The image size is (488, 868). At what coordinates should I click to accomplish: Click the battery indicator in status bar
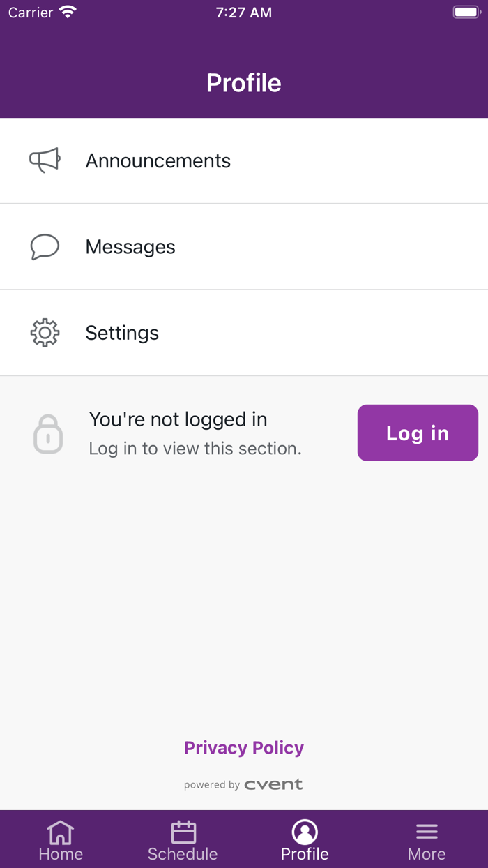pos(466,13)
